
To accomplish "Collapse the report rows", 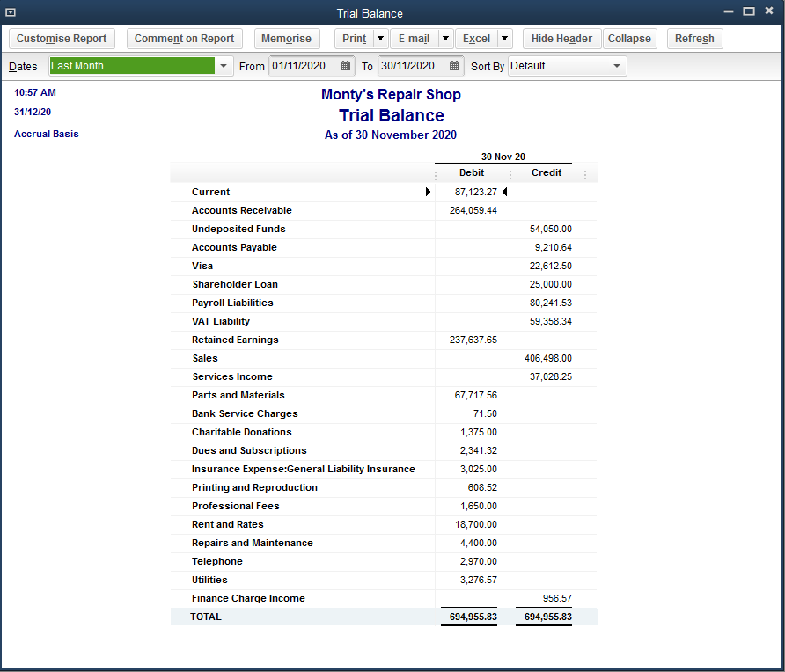I will [629, 39].
